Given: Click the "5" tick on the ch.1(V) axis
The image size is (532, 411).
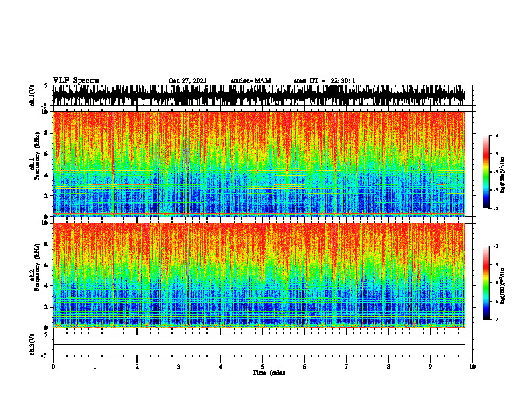Looking at the screenshot, I should click(46, 85).
